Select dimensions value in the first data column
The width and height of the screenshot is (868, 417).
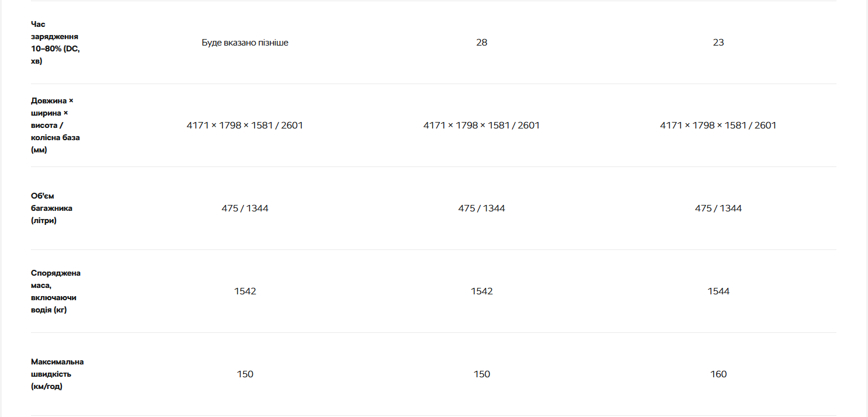245,126
